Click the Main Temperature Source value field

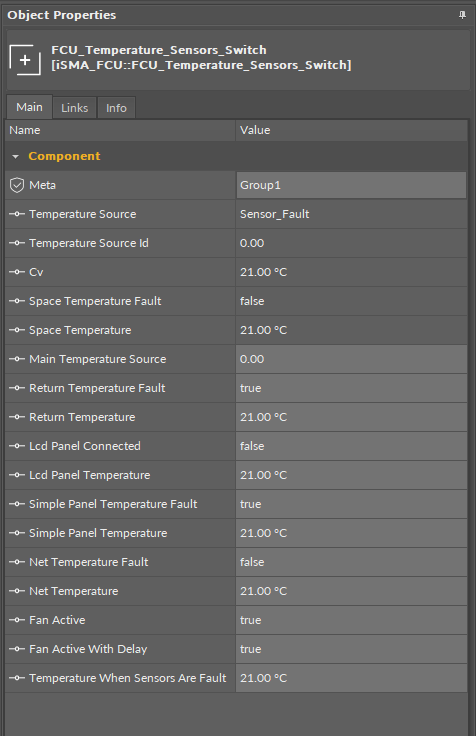pos(351,359)
